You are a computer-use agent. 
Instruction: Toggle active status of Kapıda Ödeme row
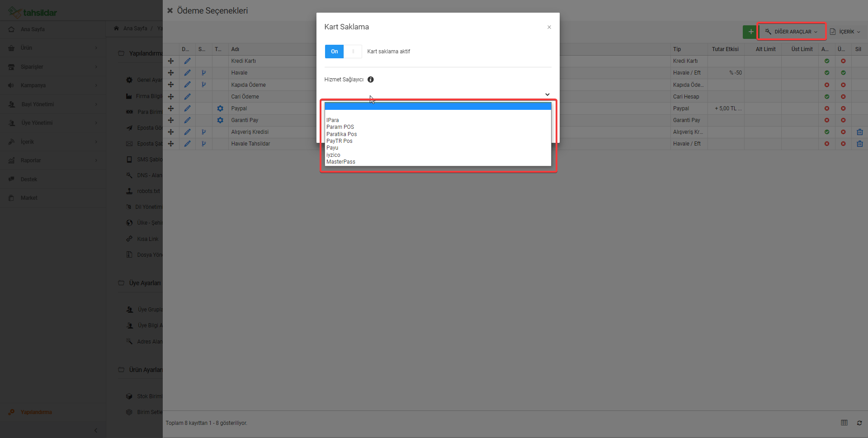click(x=827, y=85)
